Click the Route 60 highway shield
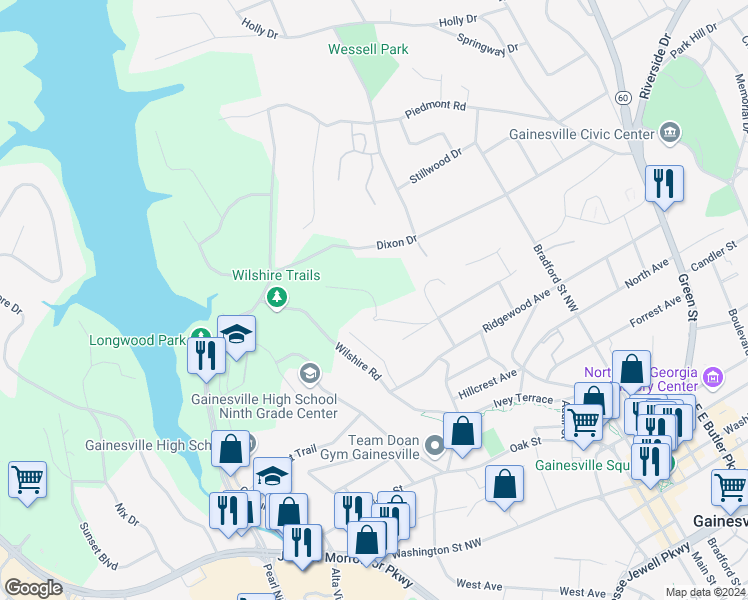This screenshot has height=600, width=748. click(x=623, y=98)
